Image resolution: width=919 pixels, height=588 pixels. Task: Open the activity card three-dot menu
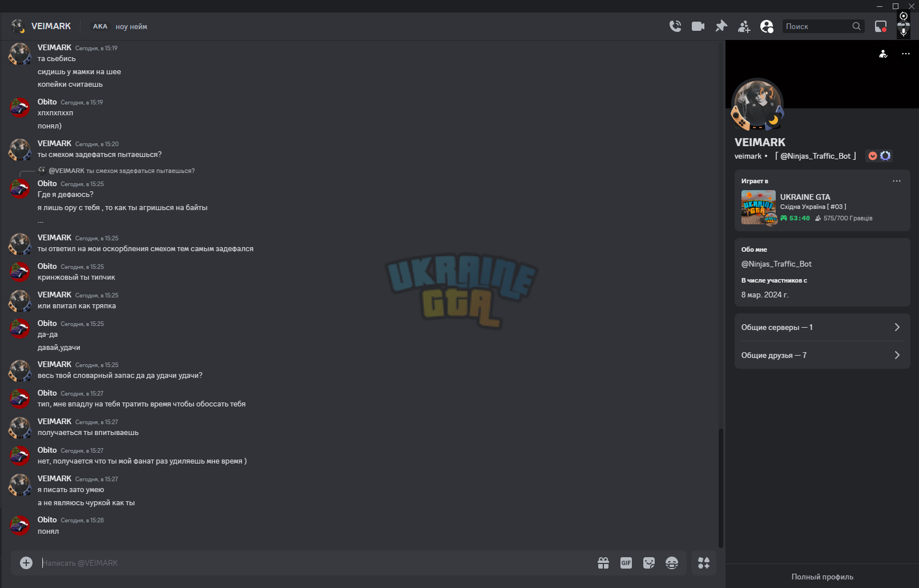coord(897,181)
